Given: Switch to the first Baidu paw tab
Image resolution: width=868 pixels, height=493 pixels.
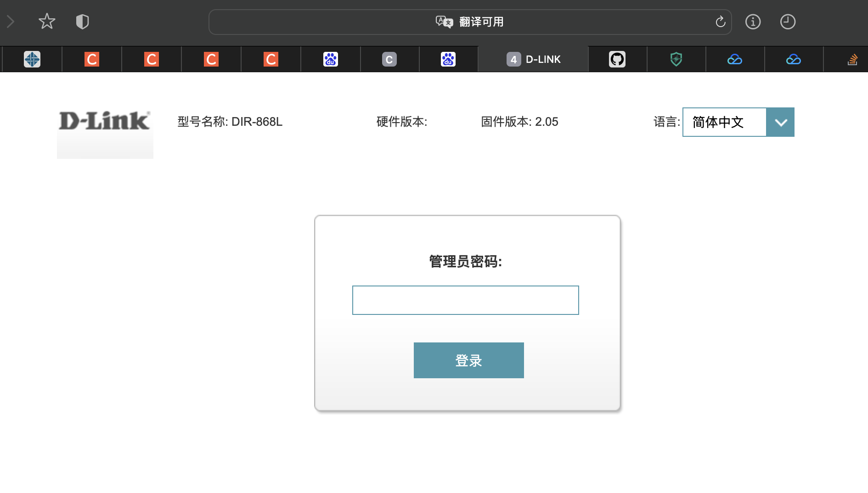Looking at the screenshot, I should click(331, 59).
